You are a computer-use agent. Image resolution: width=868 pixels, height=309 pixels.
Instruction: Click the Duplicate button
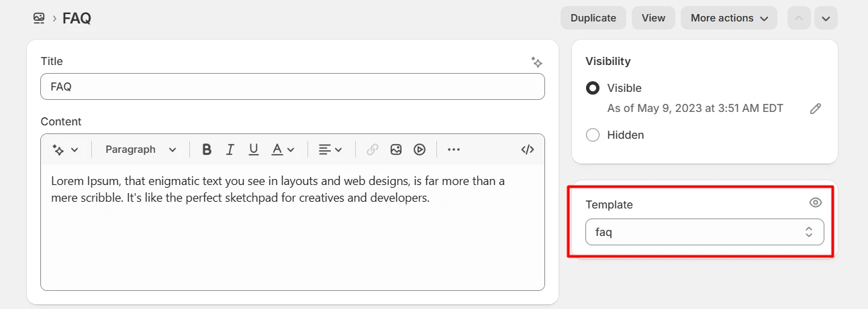[593, 18]
